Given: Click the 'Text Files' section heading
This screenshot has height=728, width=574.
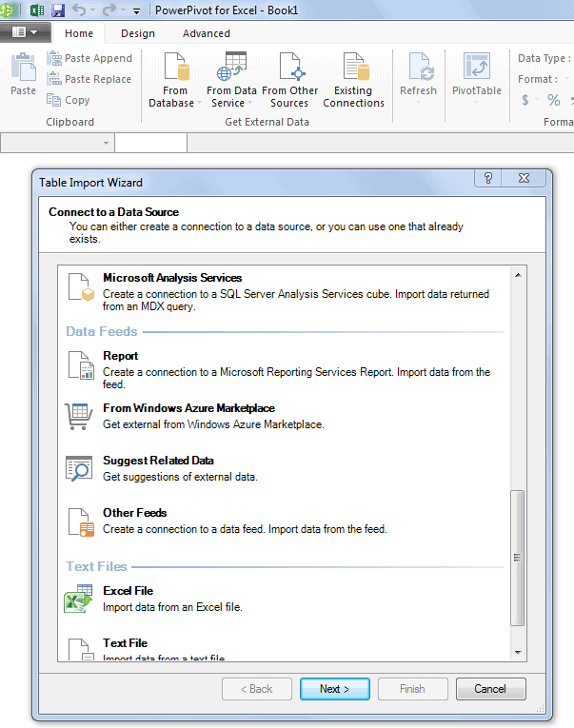Looking at the screenshot, I should tap(96, 566).
